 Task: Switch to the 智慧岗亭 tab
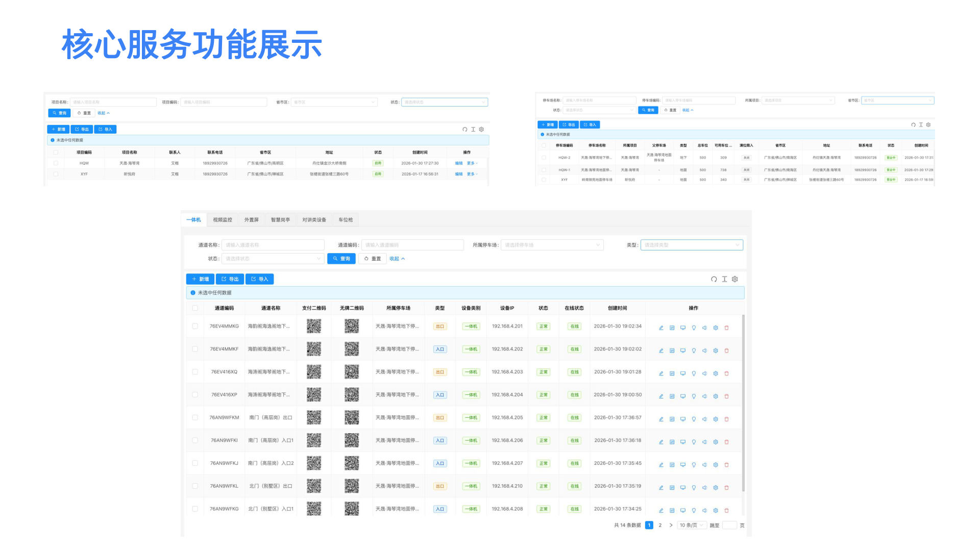(x=280, y=220)
